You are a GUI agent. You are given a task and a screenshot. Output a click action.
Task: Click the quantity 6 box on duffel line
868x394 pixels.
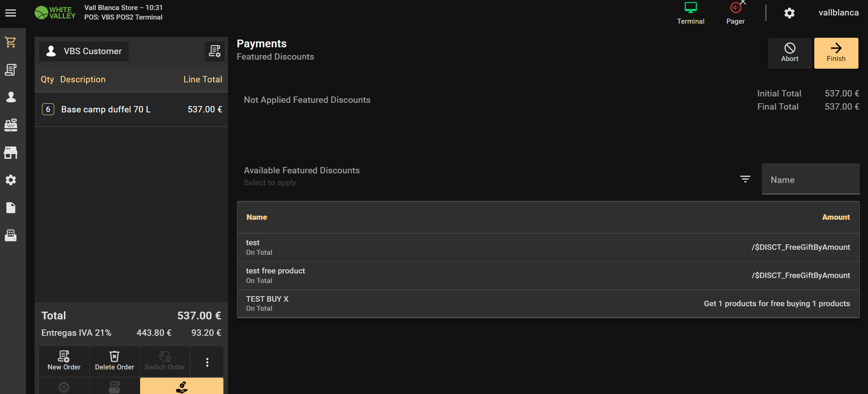[48, 109]
